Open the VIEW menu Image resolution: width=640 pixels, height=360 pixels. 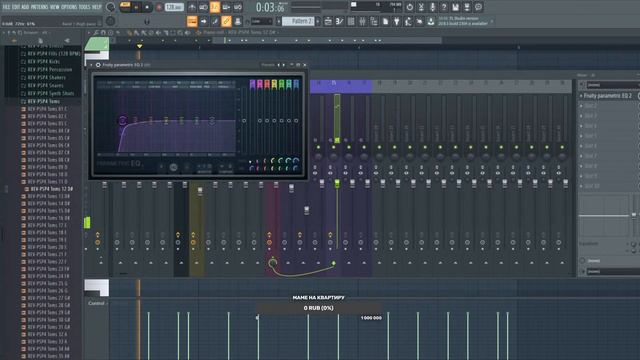coord(54,7)
